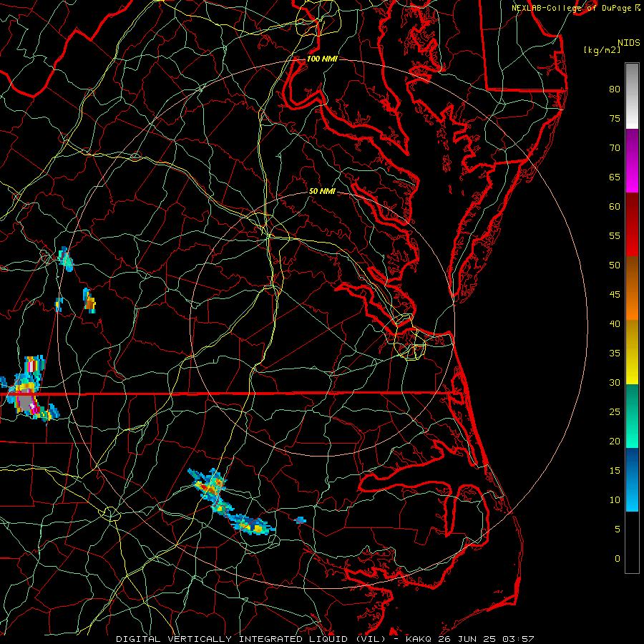The image size is (644, 644).
Task: Click the tiny isolated blue echo in the southeast
Action: (x=301, y=520)
